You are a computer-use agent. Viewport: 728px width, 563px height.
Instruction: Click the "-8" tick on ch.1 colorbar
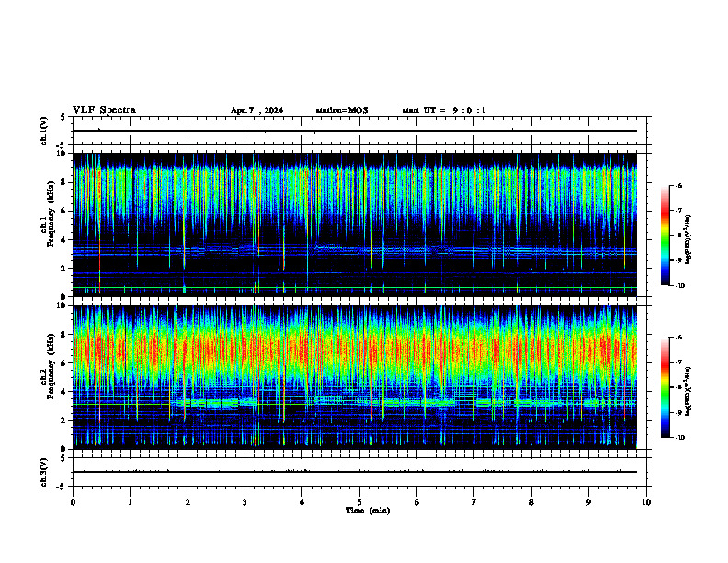[x=679, y=236]
